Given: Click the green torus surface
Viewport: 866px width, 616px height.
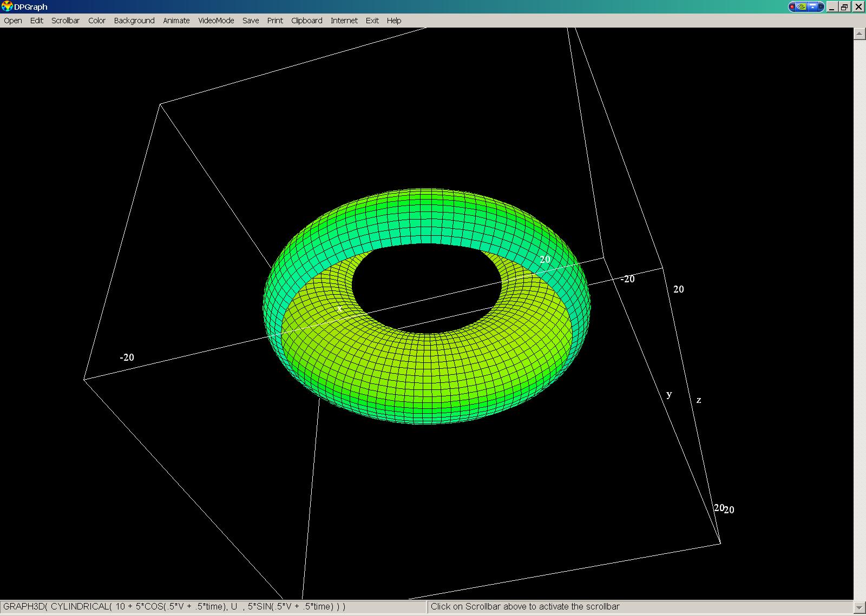Looking at the screenshot, I should pos(428,379).
